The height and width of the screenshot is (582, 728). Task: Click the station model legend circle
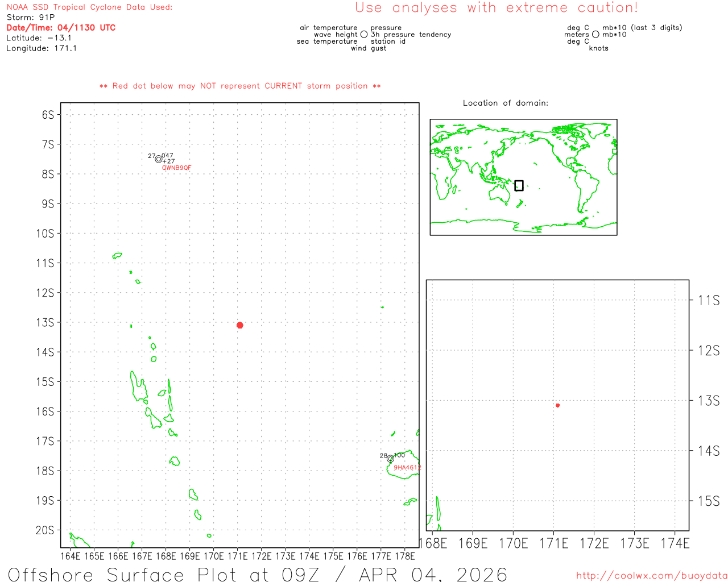coord(364,35)
